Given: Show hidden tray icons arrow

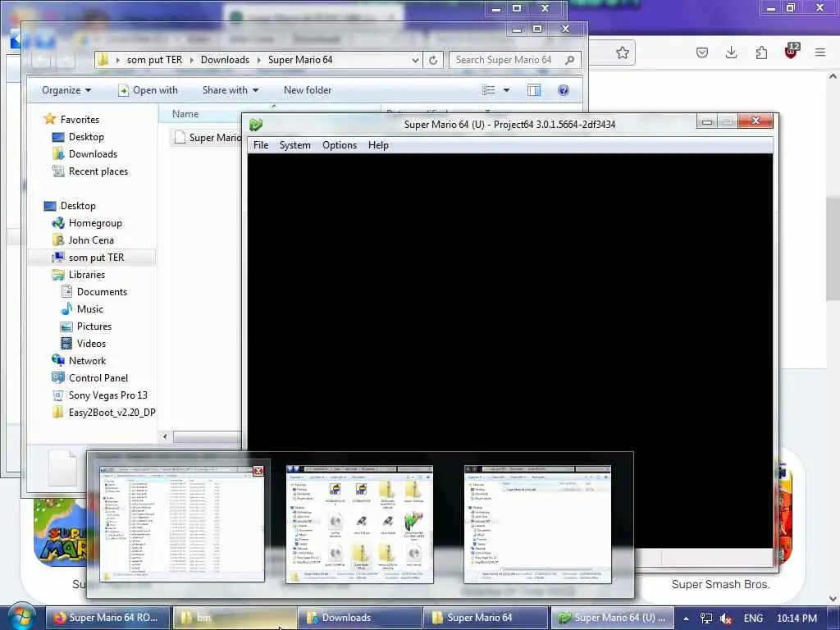Looking at the screenshot, I should tap(686, 619).
